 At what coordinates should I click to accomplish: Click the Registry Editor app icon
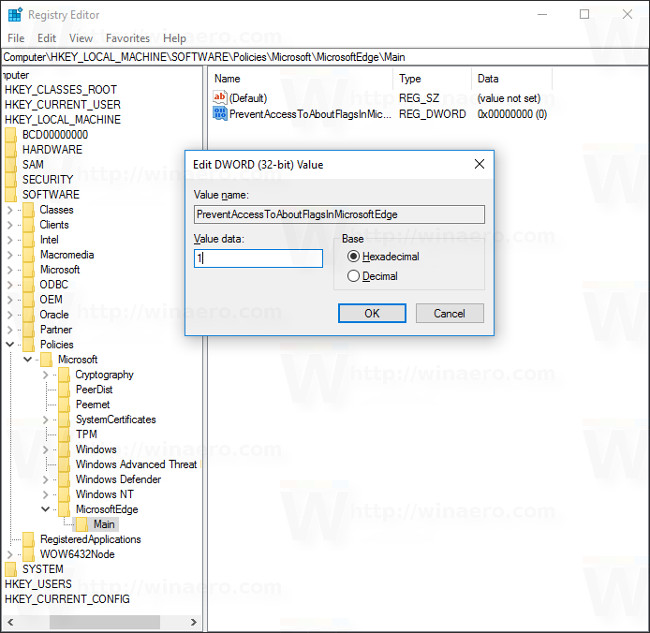coord(15,15)
